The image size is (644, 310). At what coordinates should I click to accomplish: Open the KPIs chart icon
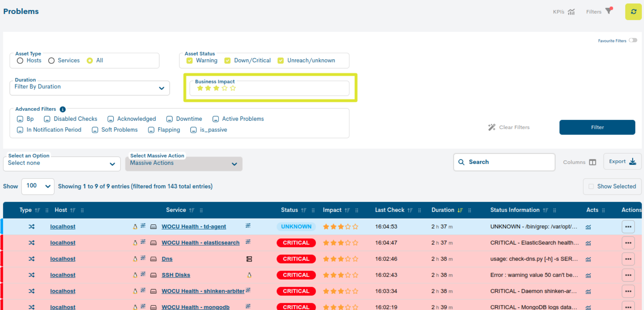pyautogui.click(x=571, y=12)
